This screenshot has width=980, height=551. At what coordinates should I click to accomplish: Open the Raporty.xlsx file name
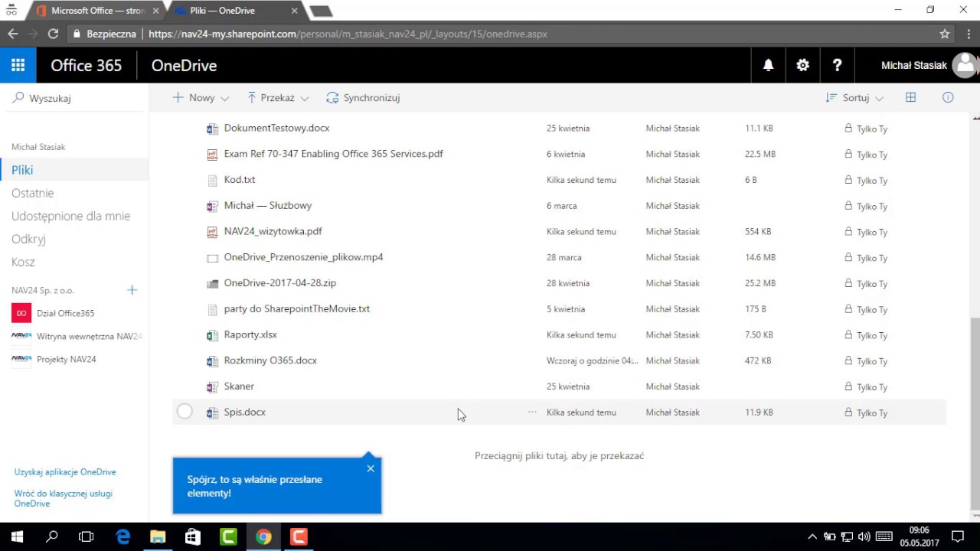(x=250, y=334)
